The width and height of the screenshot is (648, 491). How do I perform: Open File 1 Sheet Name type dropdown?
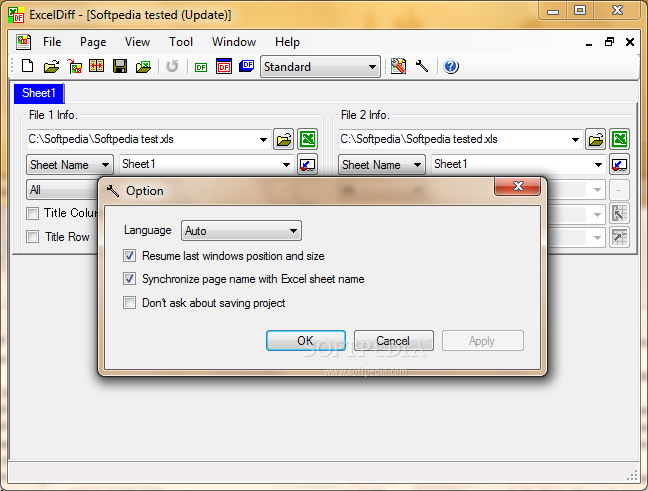click(x=70, y=164)
